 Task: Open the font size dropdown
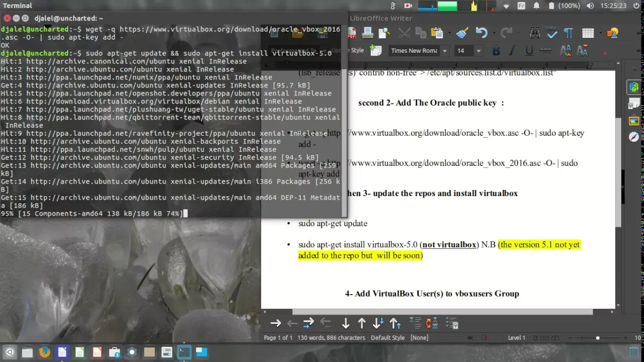click(x=478, y=50)
